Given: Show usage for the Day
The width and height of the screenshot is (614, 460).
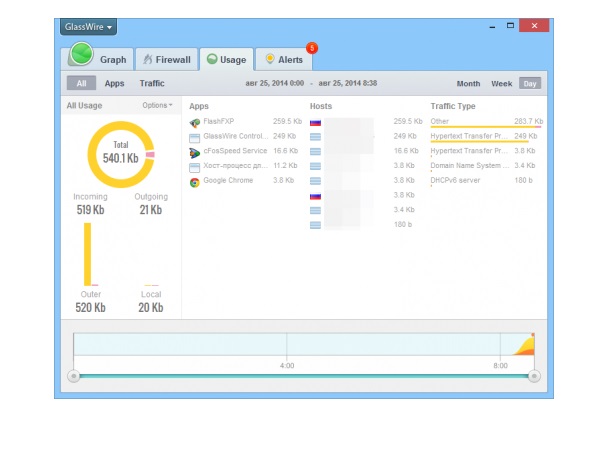Looking at the screenshot, I should [530, 83].
